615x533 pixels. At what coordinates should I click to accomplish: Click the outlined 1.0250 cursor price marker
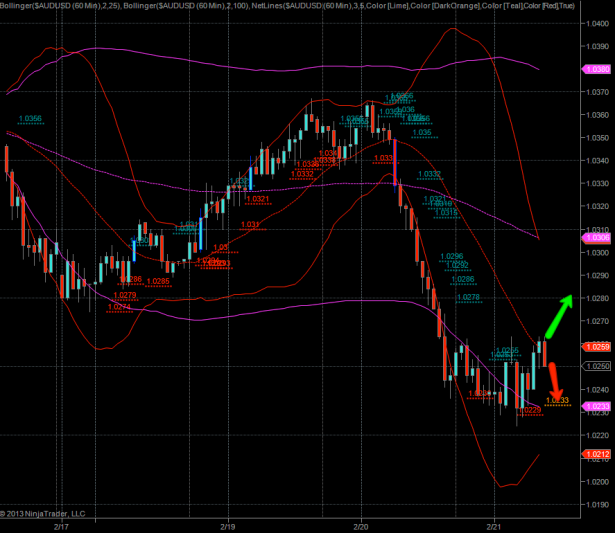tap(599, 367)
